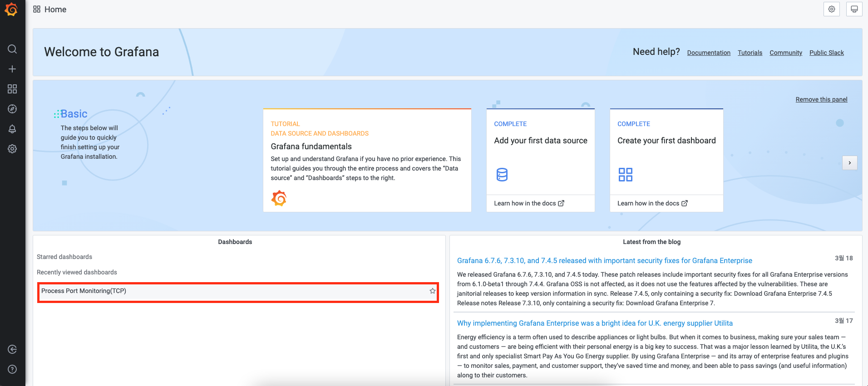Open Public Slack link
The width and height of the screenshot is (868, 386).
[x=827, y=53]
